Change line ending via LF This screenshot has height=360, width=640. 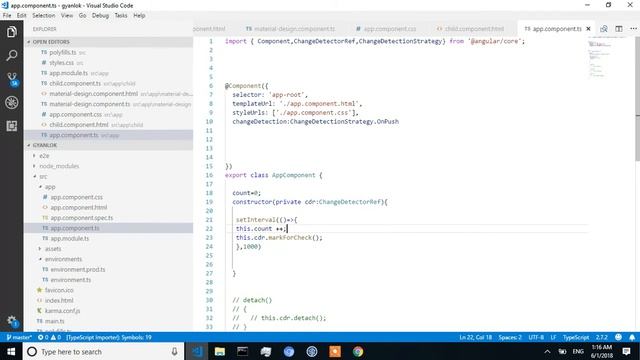553,337
